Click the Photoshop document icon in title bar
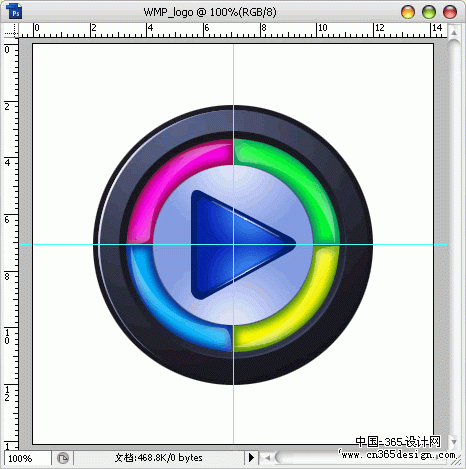The width and height of the screenshot is (466, 469). pyautogui.click(x=14, y=11)
